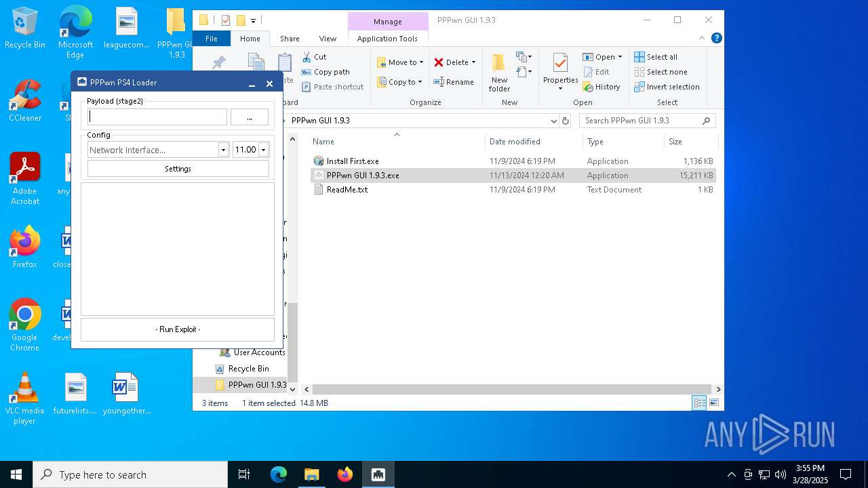This screenshot has height=488, width=868.
Task: Refresh the Explorer address bar
Action: [x=566, y=121]
